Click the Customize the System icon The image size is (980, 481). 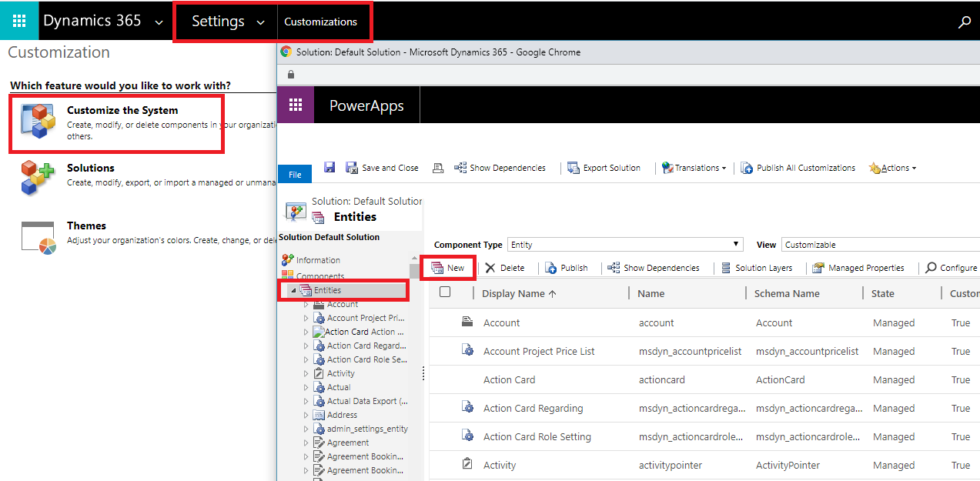pos(38,122)
